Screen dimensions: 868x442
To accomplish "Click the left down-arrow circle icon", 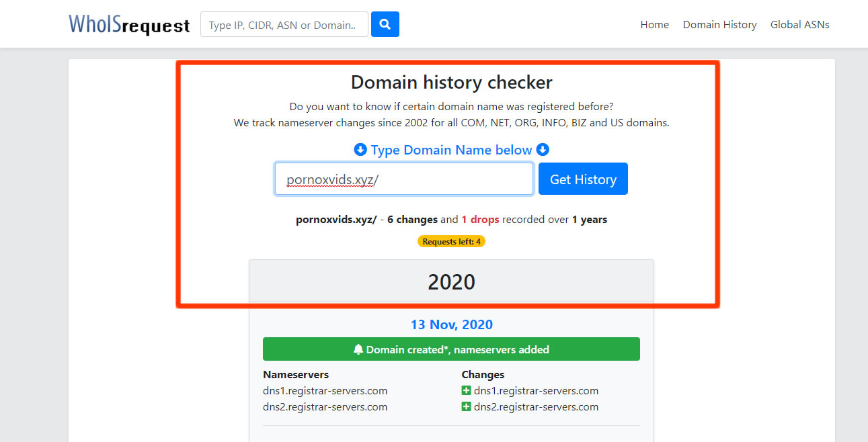I will (360, 150).
